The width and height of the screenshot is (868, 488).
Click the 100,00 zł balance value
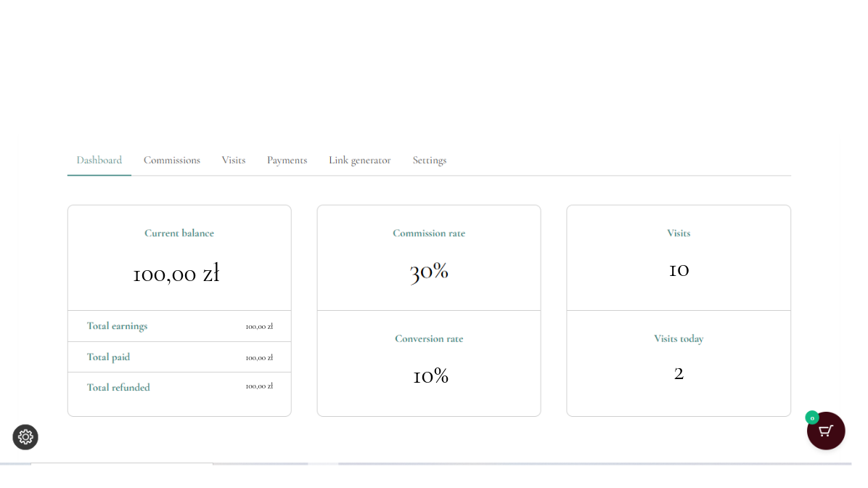[x=176, y=274]
